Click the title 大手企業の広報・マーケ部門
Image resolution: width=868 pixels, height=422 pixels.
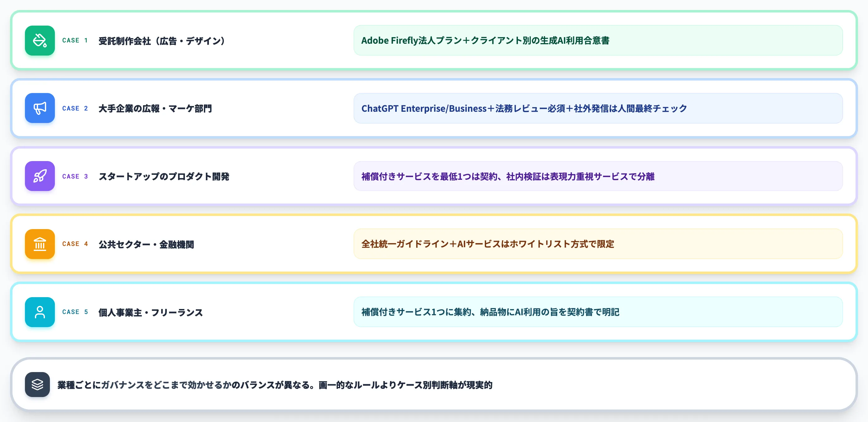tap(155, 109)
